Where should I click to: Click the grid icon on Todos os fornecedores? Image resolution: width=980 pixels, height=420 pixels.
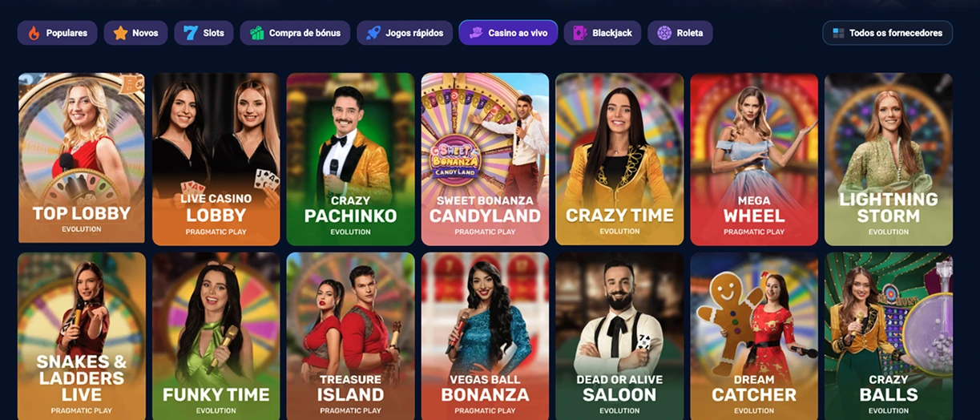(838, 33)
